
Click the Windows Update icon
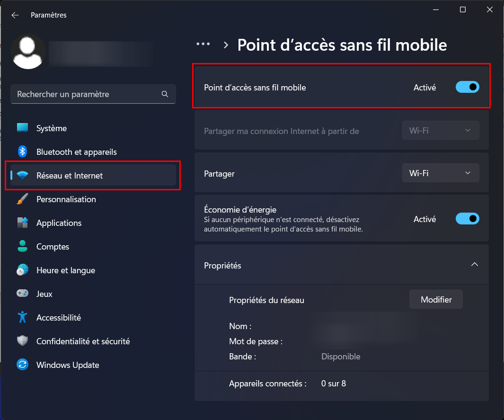(x=22, y=365)
